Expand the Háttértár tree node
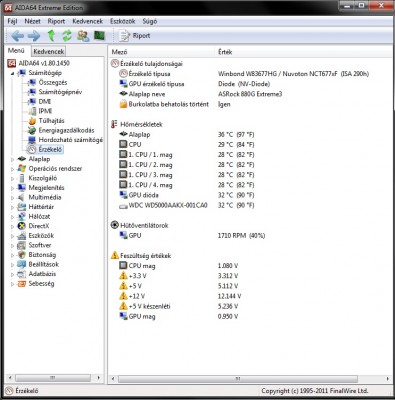The width and height of the screenshot is (395, 400). pyautogui.click(x=12, y=207)
